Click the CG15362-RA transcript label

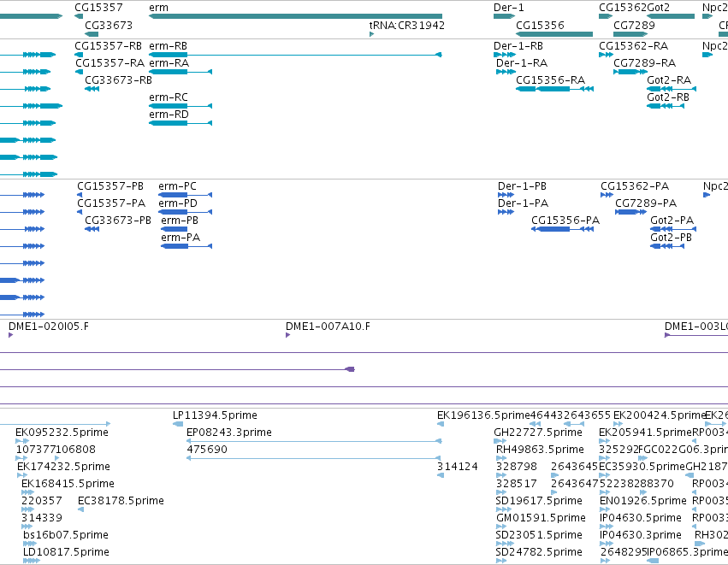tap(633, 46)
